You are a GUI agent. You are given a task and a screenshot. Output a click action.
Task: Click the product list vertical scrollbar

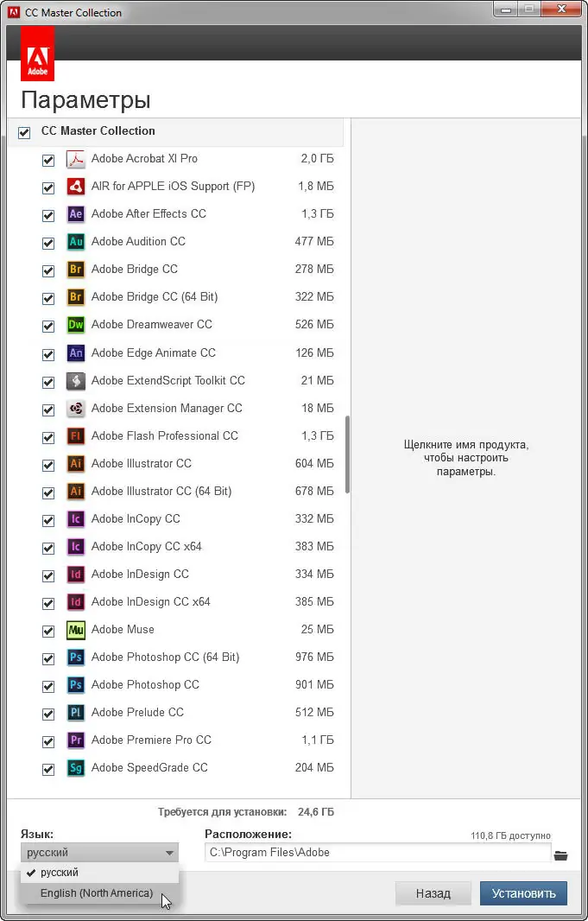click(347, 454)
